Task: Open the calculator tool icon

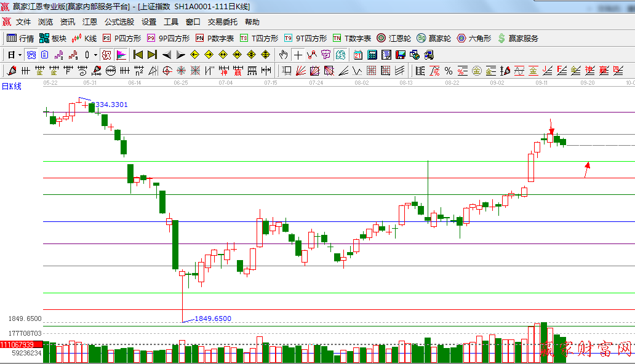Action: 372,55
